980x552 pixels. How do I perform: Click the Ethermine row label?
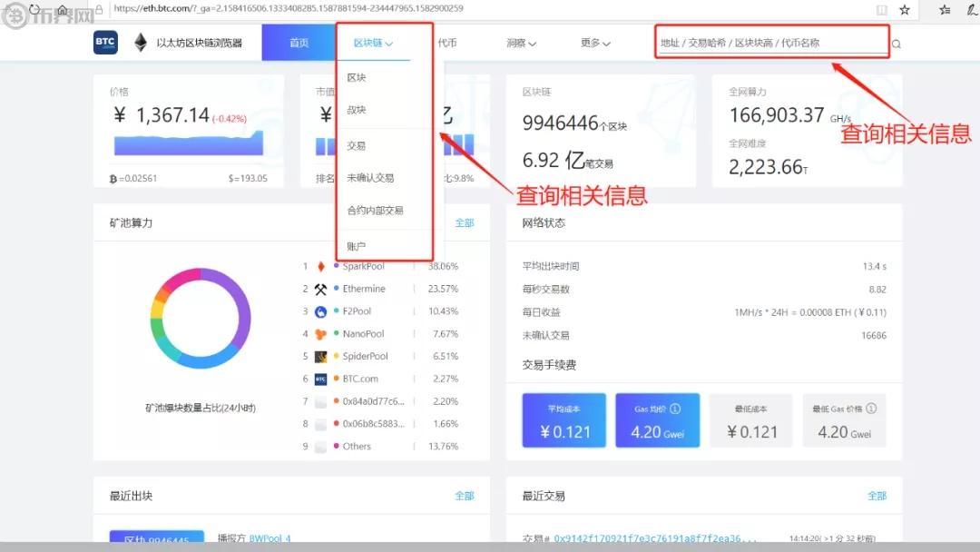[x=364, y=289]
